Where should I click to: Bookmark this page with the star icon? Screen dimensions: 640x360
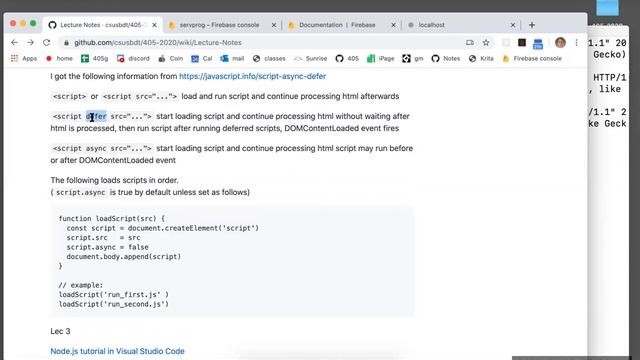(x=486, y=42)
